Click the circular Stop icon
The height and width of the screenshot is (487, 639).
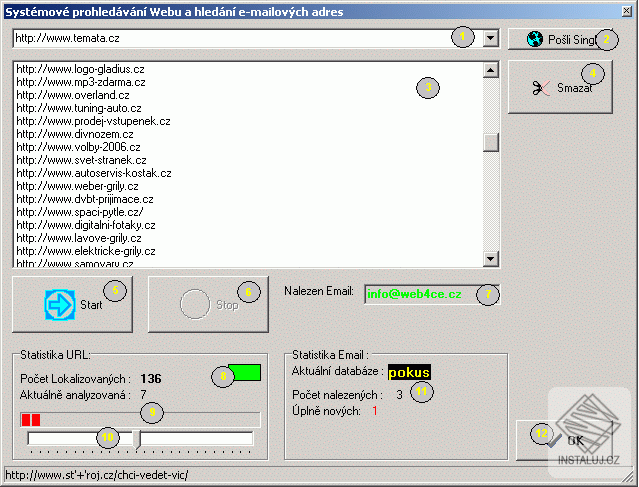(x=195, y=304)
